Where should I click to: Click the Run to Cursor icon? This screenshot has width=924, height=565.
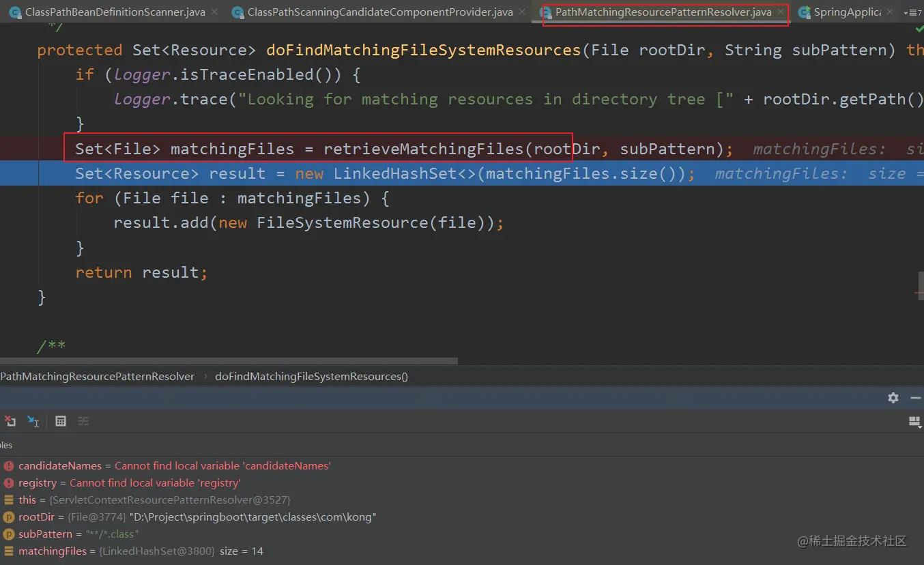(33, 421)
